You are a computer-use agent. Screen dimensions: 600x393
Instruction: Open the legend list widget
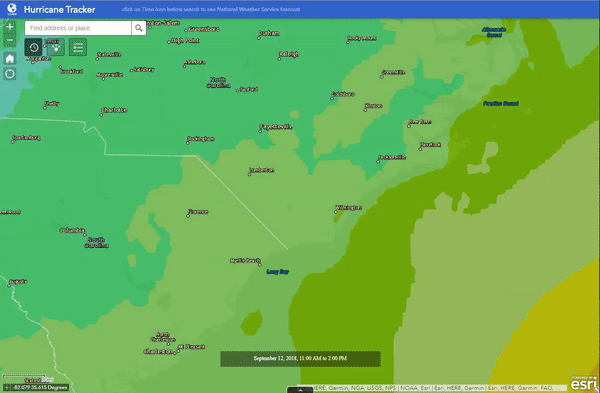78,47
